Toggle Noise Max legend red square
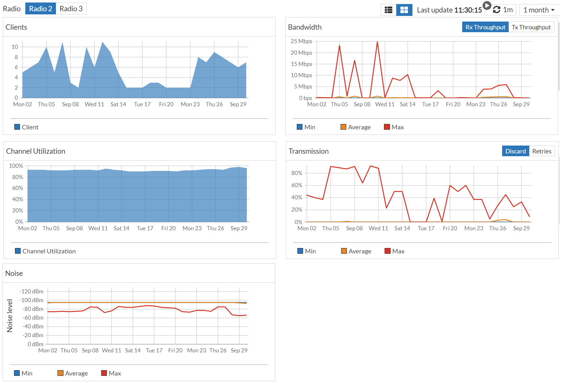Image resolution: width=588 pixels, height=383 pixels. coord(104,373)
